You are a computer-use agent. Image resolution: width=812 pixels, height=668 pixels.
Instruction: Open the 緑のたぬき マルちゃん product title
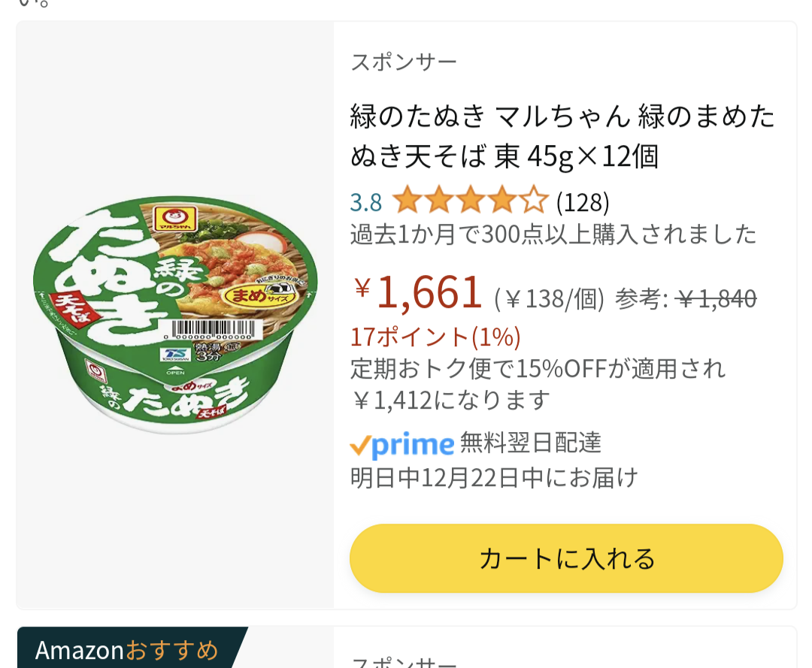click(x=562, y=136)
